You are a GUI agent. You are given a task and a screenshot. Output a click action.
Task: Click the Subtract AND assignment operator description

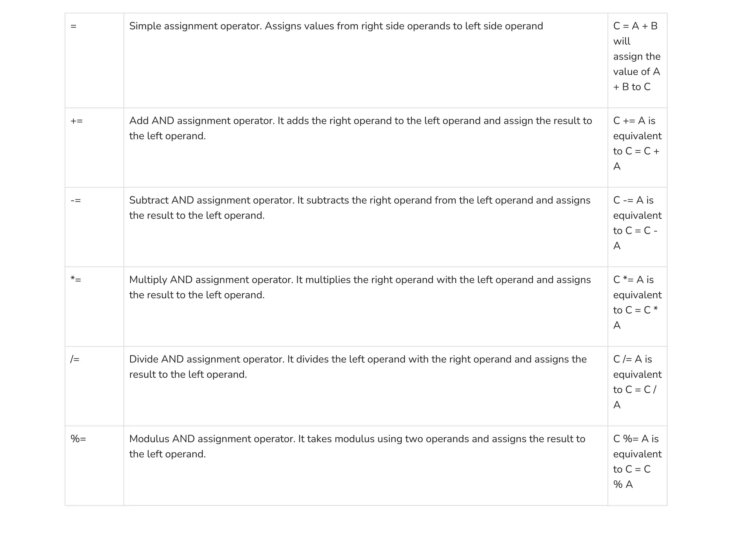[359, 200]
